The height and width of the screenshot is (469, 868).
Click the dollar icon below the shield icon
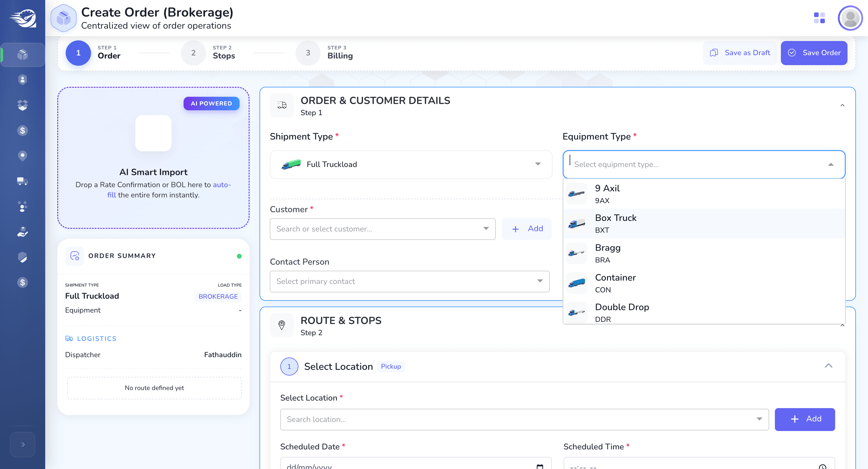click(x=22, y=282)
